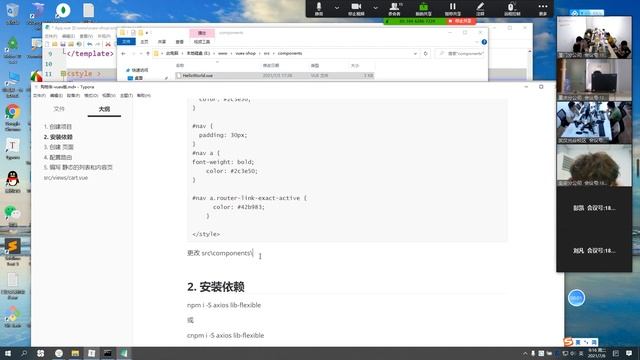Click the Explorer search components field
This screenshot has width=640, height=360.
pos(461,53)
